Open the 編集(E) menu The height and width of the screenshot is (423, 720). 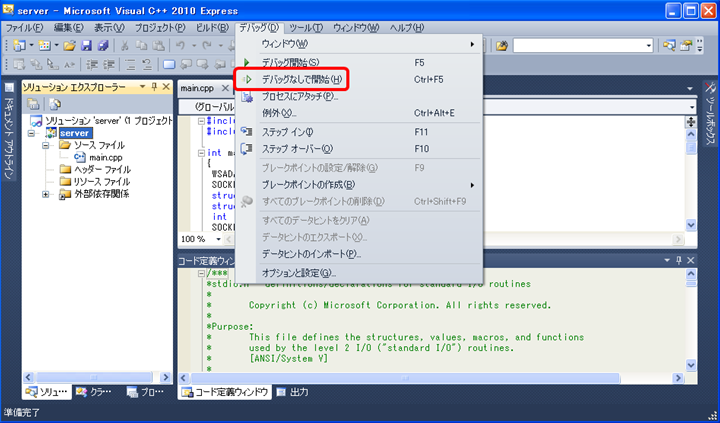pos(69,28)
